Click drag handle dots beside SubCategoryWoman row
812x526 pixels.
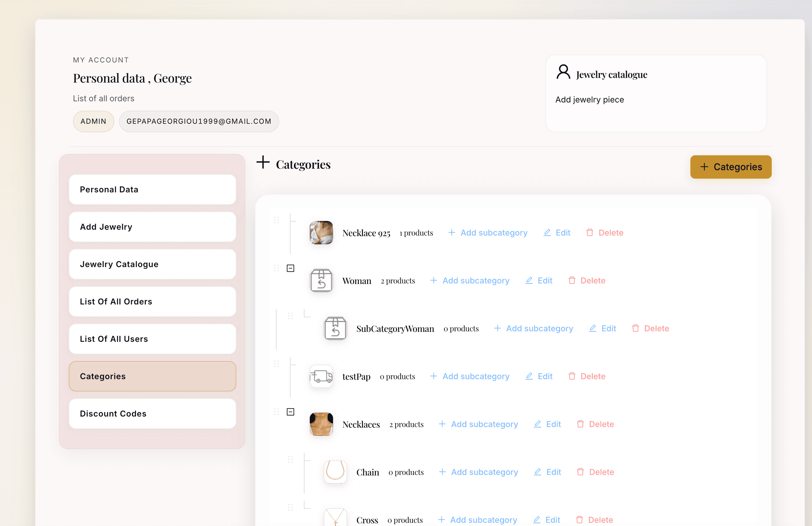[290, 316]
